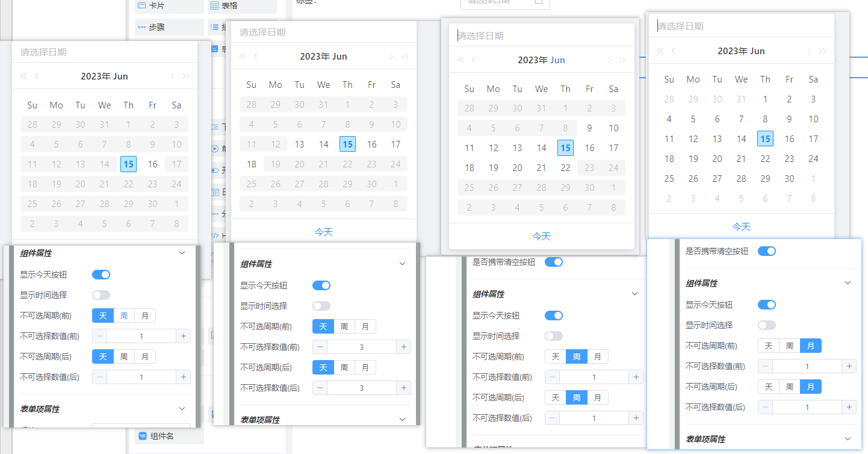Click next-month arrow in calendar enabling 13 through 18
The width and height of the screenshot is (868, 454).
(x=391, y=57)
